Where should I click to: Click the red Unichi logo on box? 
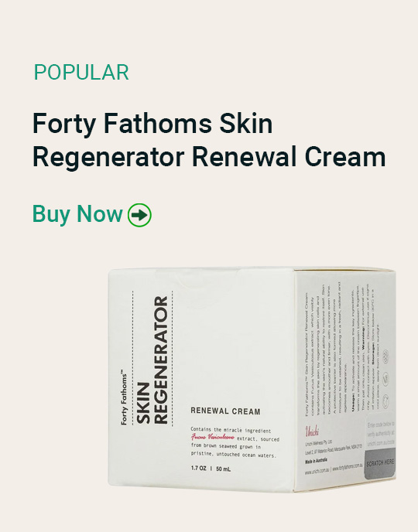312,431
